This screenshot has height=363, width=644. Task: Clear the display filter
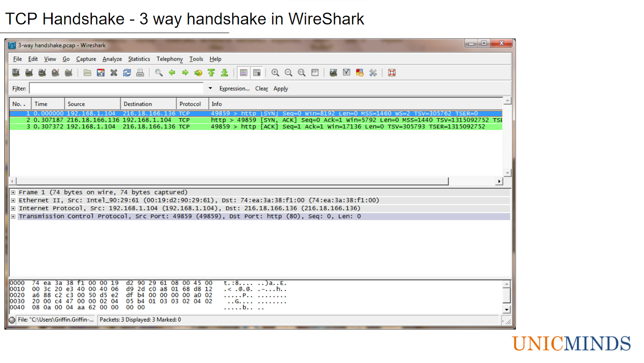click(262, 89)
